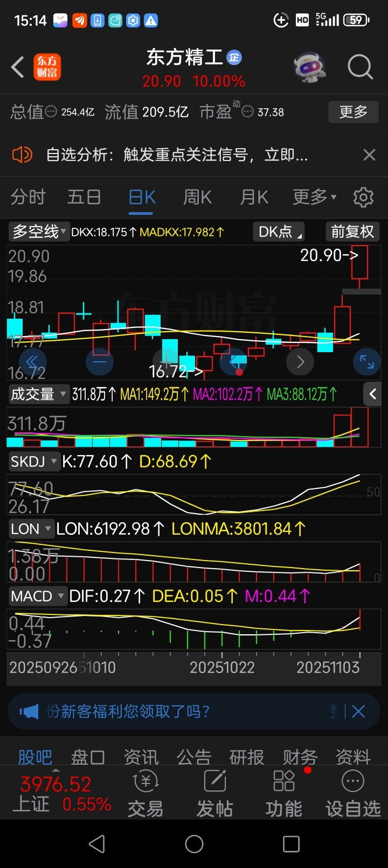Screen dimensions: 388x868
Task: Select the 月K chart tab
Action: 254,197
